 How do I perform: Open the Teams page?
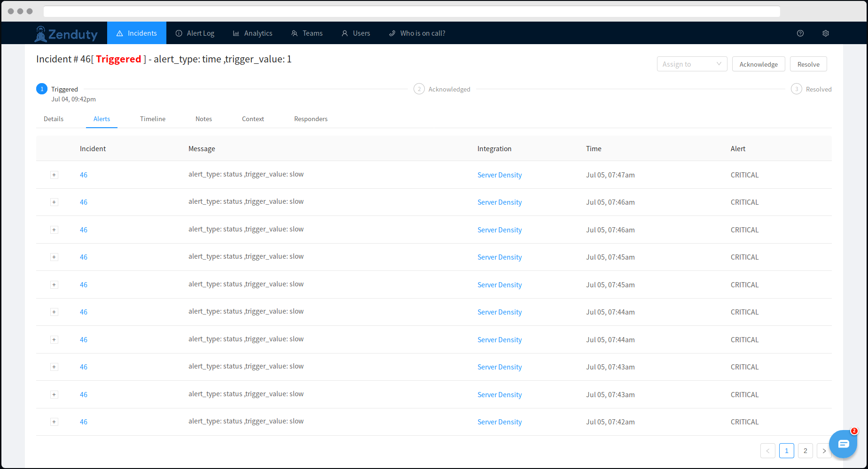[307, 33]
